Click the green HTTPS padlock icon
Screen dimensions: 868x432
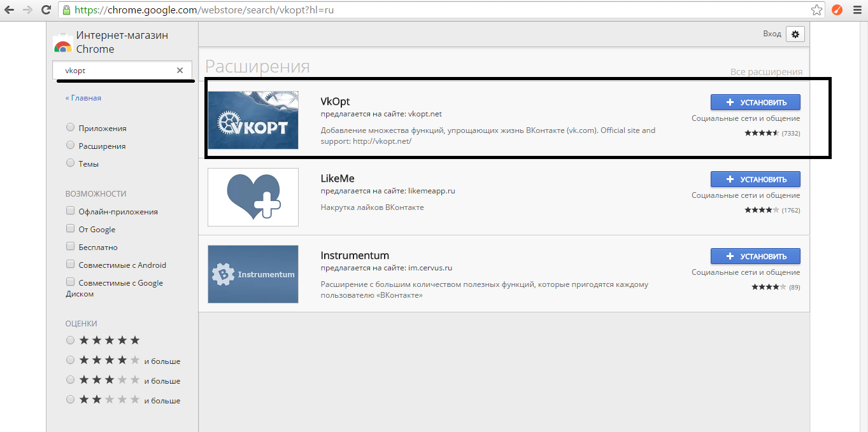(x=66, y=10)
